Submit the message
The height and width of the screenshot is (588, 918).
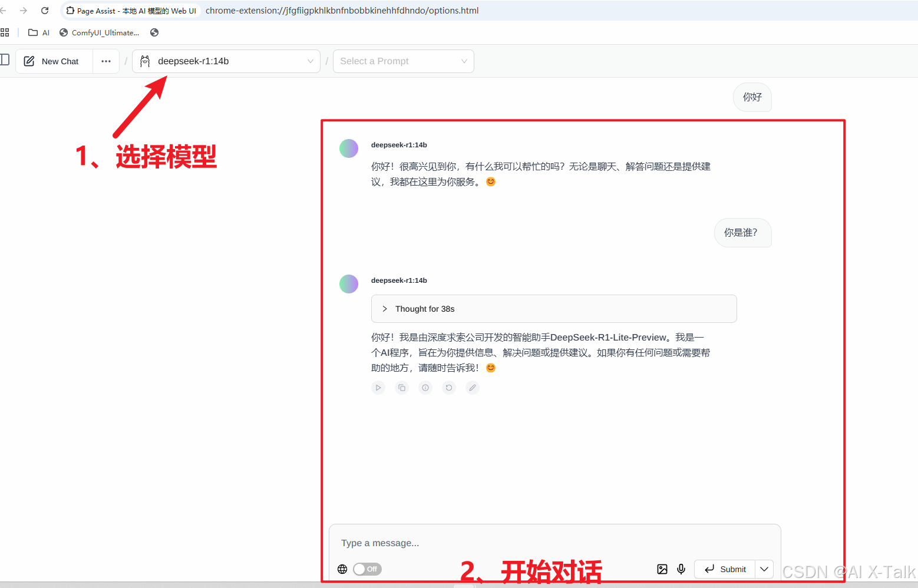coord(725,569)
